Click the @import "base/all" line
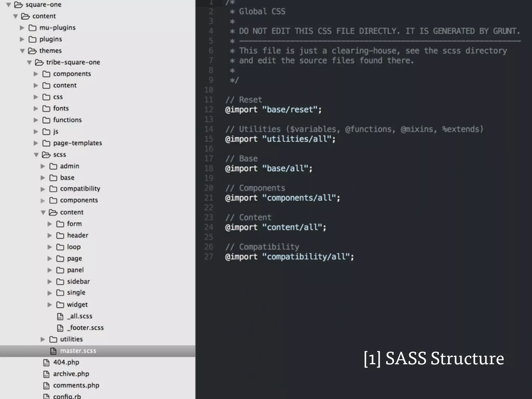Viewport: 532px width, 399px height. pos(269,169)
